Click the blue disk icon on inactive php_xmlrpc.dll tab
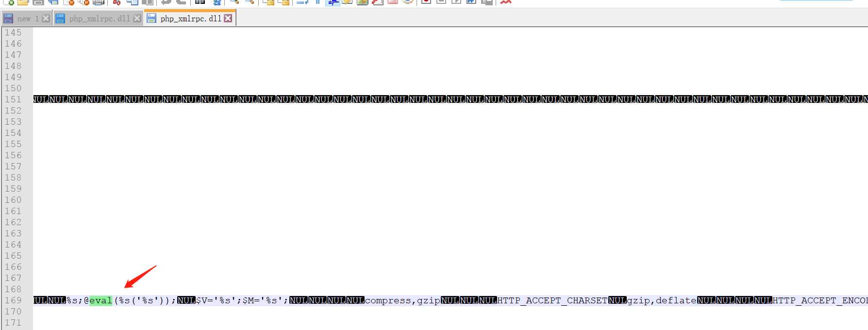 (60, 18)
